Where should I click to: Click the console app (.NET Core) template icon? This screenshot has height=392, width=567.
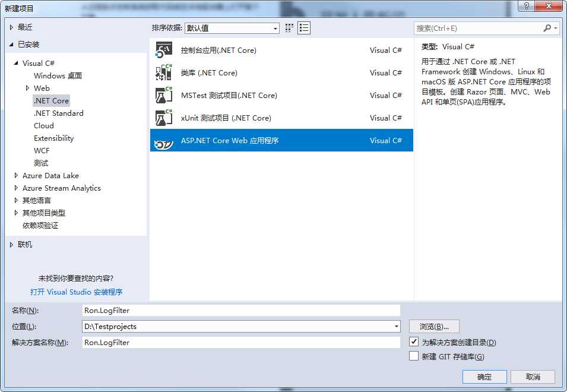pyautogui.click(x=164, y=50)
